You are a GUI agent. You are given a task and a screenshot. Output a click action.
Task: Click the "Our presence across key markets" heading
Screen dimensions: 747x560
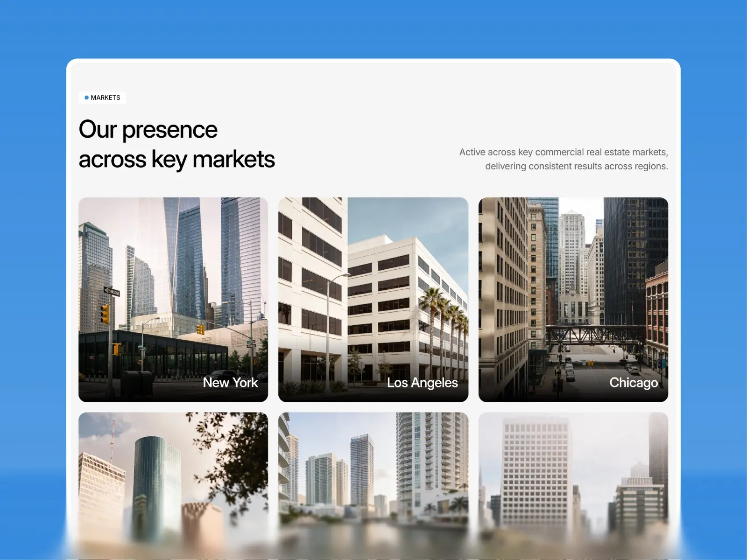click(176, 144)
